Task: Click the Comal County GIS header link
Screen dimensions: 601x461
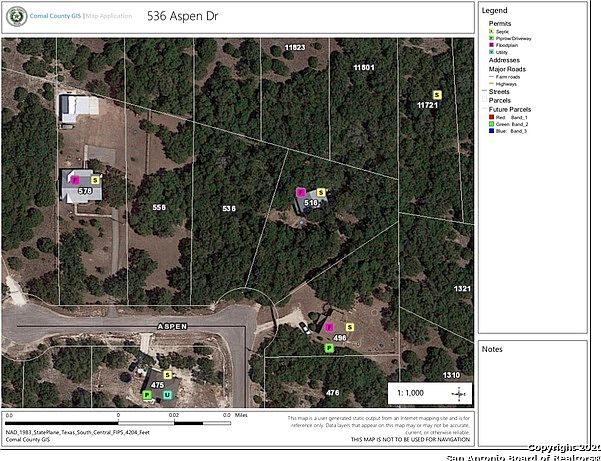Action: pyautogui.click(x=55, y=16)
